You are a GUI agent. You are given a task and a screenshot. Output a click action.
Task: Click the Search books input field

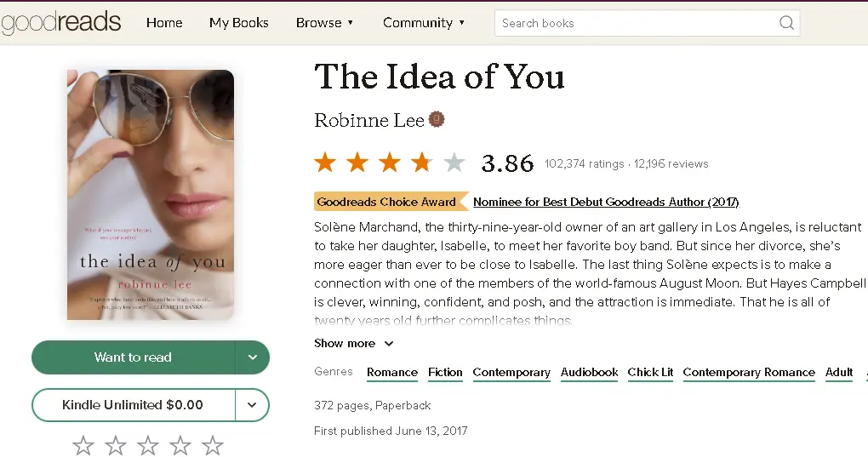(x=634, y=23)
